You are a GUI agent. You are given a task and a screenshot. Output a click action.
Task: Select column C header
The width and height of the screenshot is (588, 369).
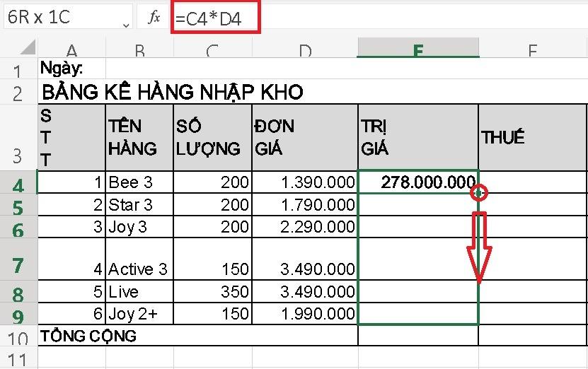pyautogui.click(x=212, y=49)
